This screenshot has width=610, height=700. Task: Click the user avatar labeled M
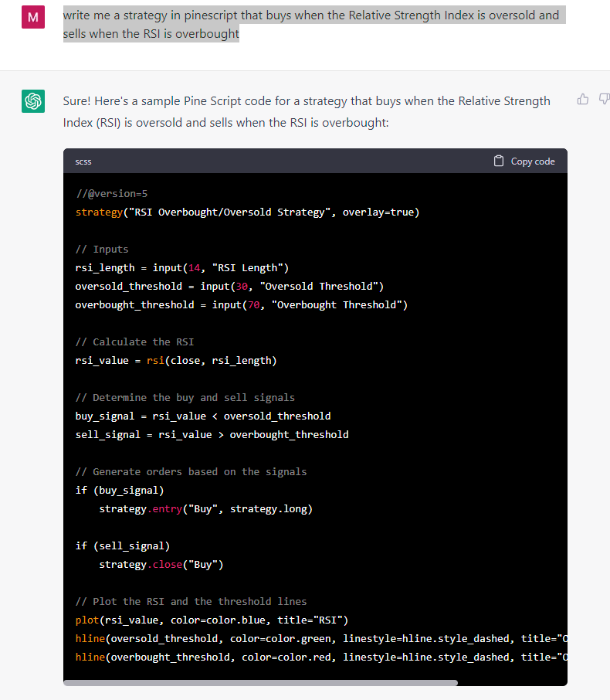point(33,17)
